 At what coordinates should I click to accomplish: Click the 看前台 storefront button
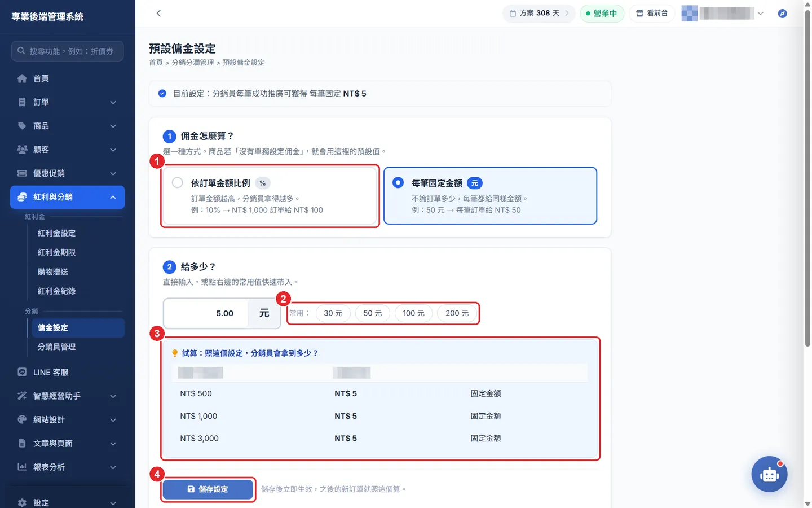tap(652, 13)
